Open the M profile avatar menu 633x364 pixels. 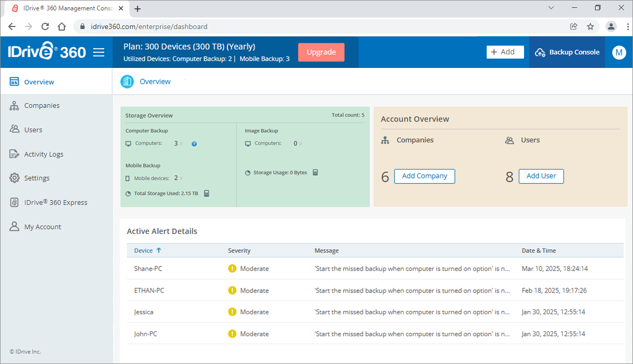619,52
